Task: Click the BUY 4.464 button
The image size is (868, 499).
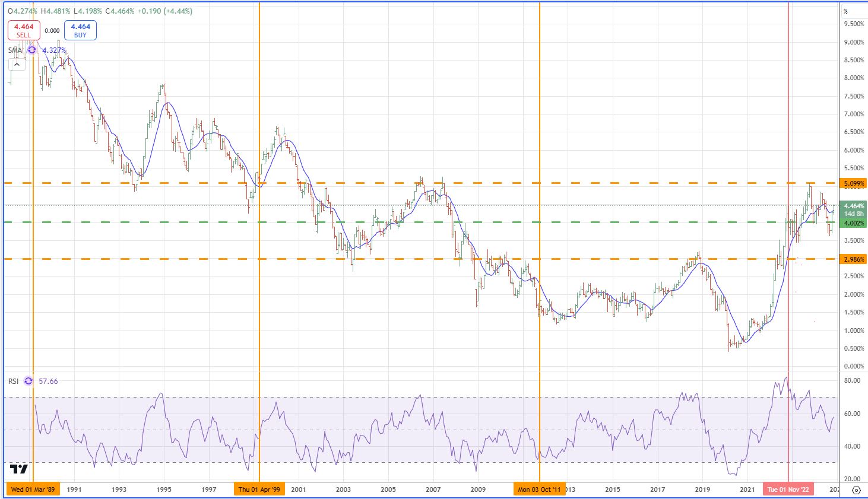Action: (x=81, y=30)
